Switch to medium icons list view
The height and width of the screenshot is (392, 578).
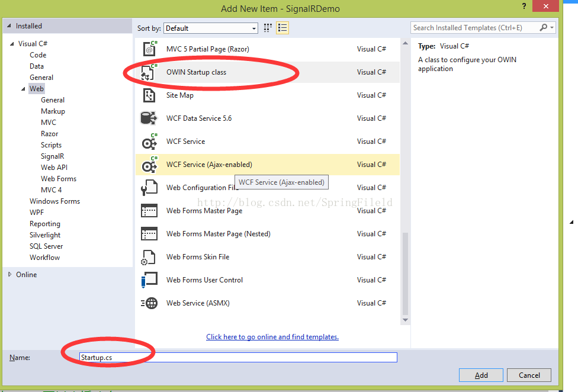[282, 28]
